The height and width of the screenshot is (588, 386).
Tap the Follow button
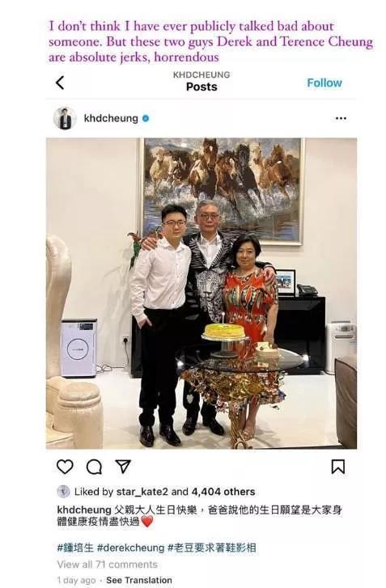(324, 82)
